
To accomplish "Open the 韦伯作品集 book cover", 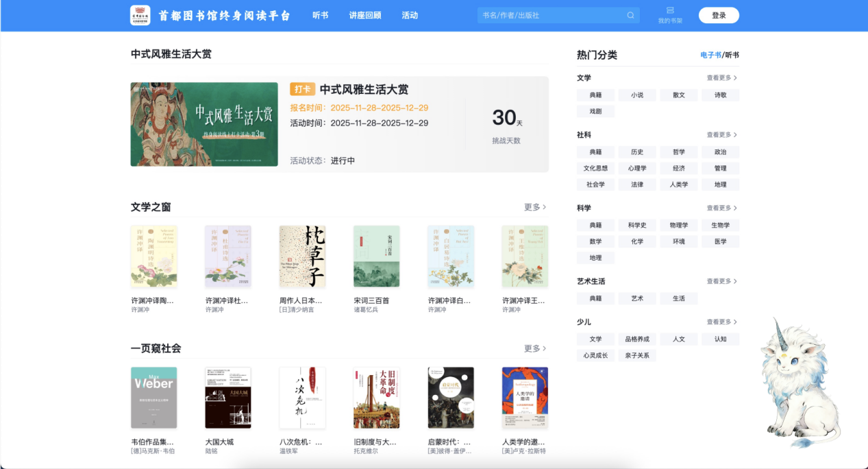I will click(x=153, y=398).
